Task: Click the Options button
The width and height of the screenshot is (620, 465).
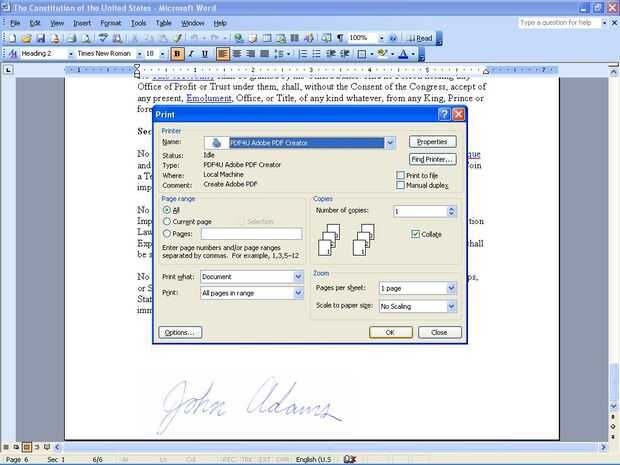Action: click(x=180, y=332)
